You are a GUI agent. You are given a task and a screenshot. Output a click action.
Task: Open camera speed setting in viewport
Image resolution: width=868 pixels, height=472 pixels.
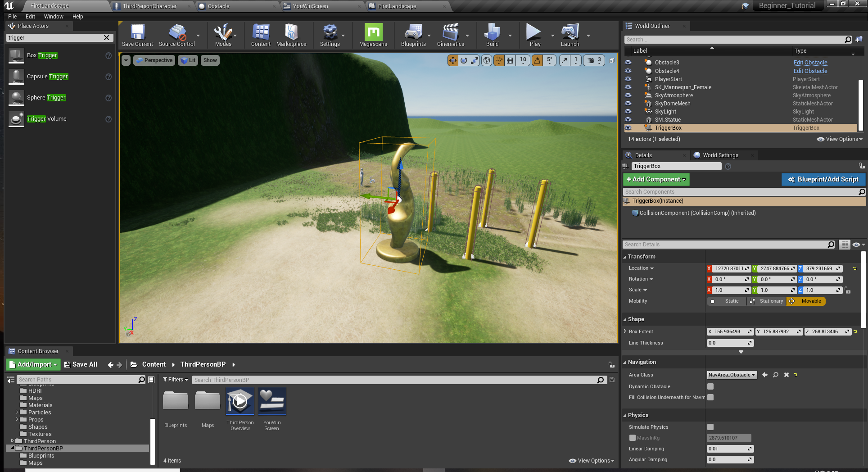pyautogui.click(x=594, y=60)
